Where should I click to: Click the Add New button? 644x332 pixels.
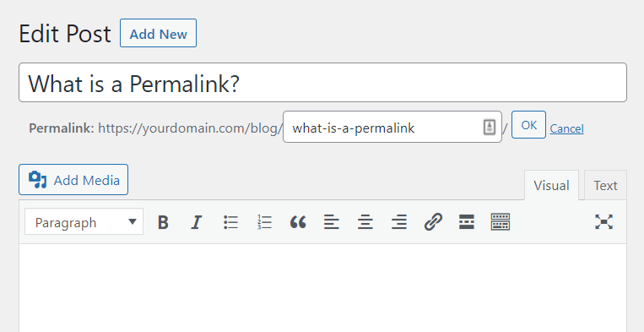[158, 33]
